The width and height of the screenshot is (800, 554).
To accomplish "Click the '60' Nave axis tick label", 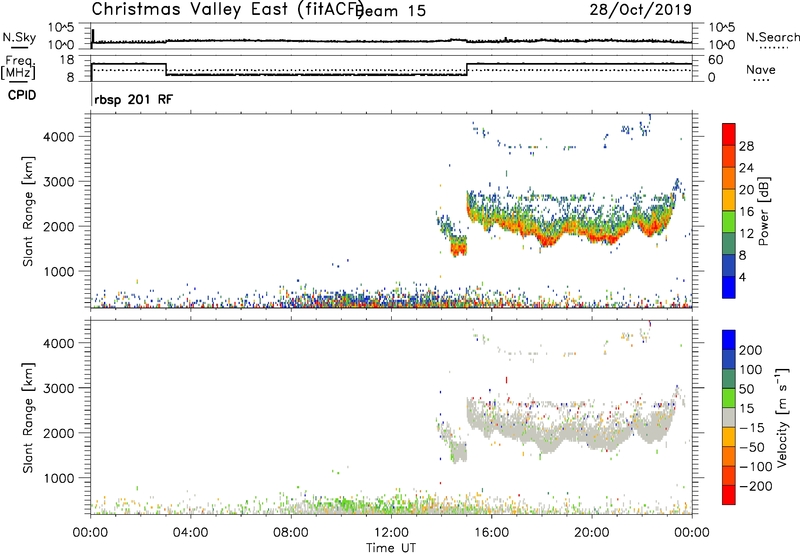I will click(x=715, y=60).
